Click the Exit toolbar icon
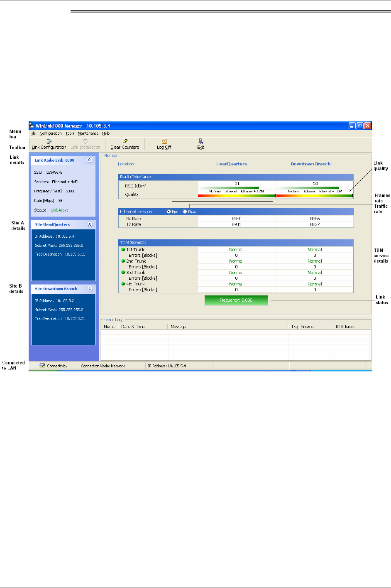The height and width of the screenshot is (588, 391). coord(200,141)
